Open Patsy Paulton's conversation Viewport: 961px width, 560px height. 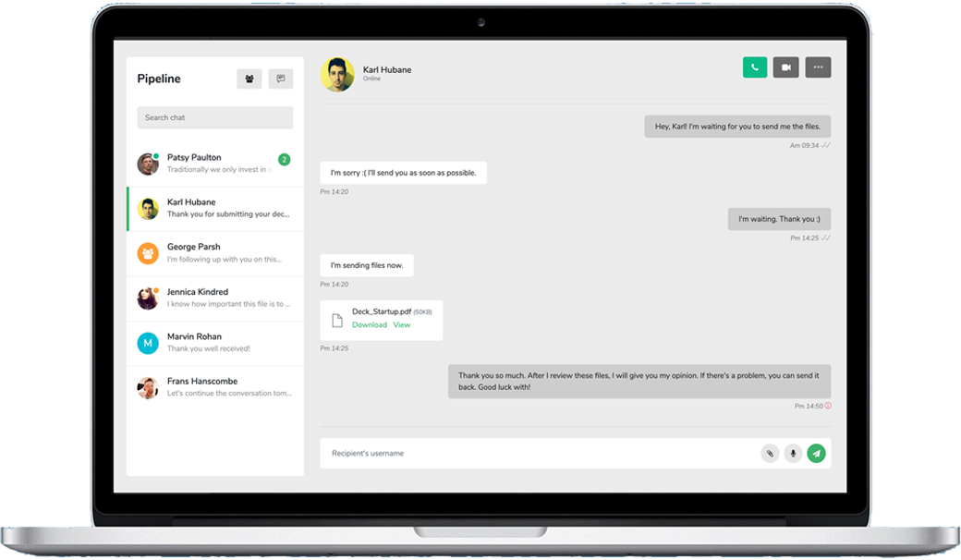(215, 164)
